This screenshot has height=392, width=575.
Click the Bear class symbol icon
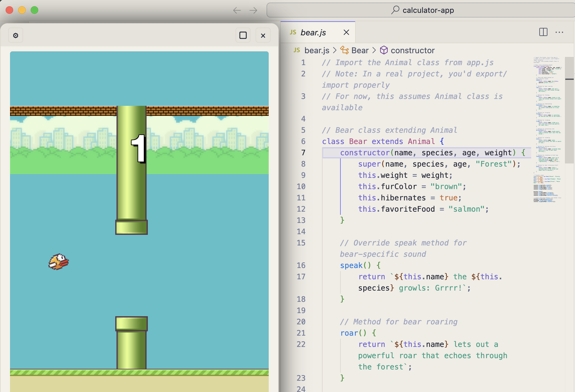tap(344, 50)
